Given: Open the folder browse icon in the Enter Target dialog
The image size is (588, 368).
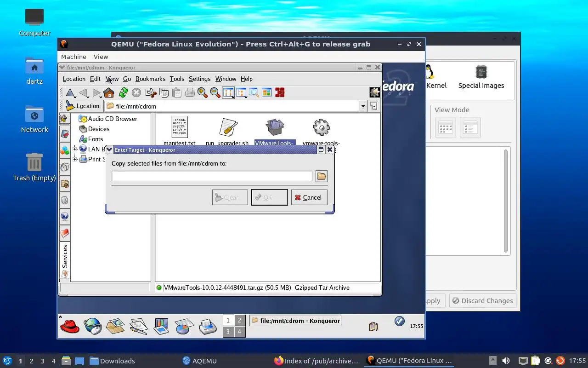Looking at the screenshot, I should (322, 176).
